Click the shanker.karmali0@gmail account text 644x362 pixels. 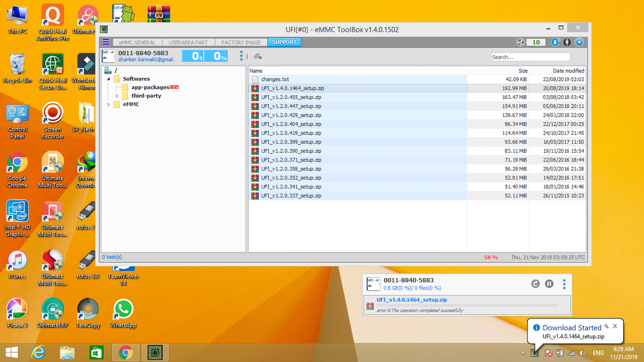point(146,59)
